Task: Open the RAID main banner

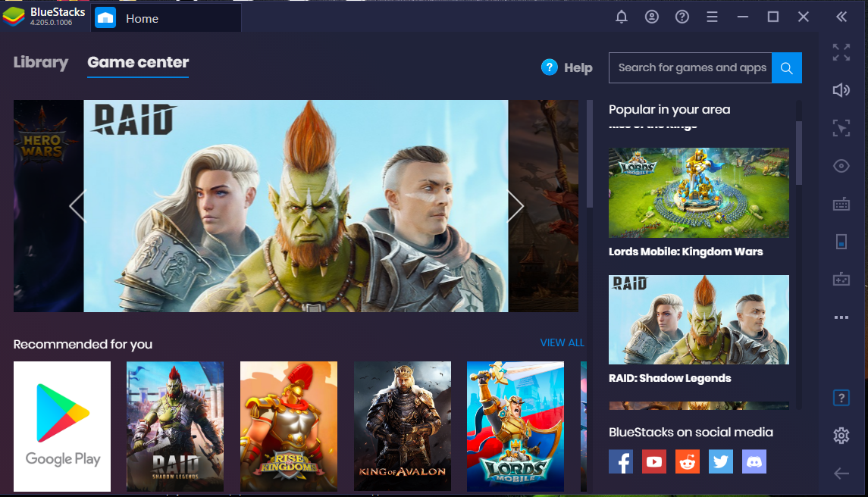Action: [296, 206]
